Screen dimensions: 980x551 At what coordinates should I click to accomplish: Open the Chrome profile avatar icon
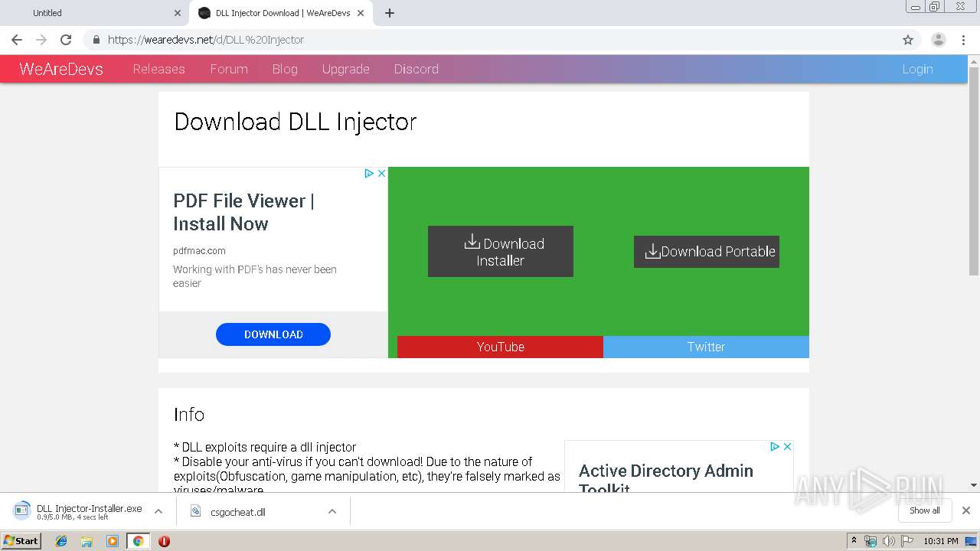coord(939,40)
